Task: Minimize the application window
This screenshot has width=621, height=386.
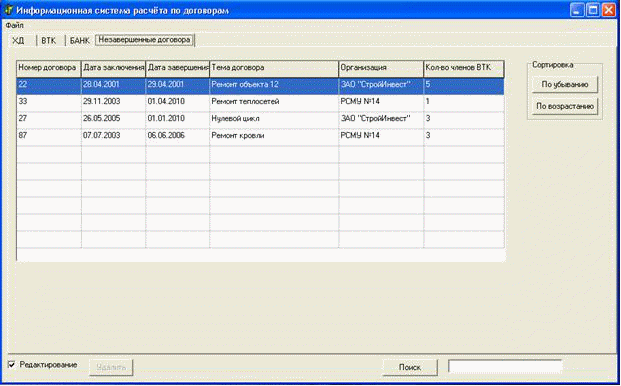Action: pyautogui.click(x=577, y=10)
